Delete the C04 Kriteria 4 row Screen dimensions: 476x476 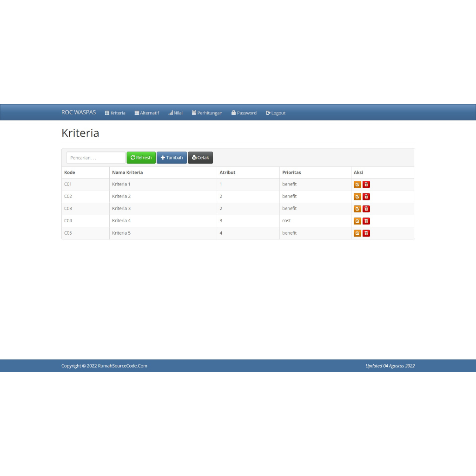point(366,221)
